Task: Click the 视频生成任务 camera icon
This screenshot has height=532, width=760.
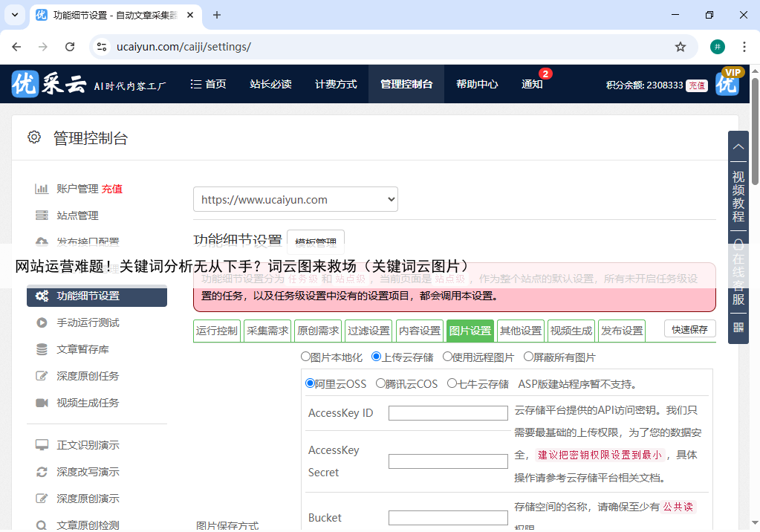Action: 42,403
